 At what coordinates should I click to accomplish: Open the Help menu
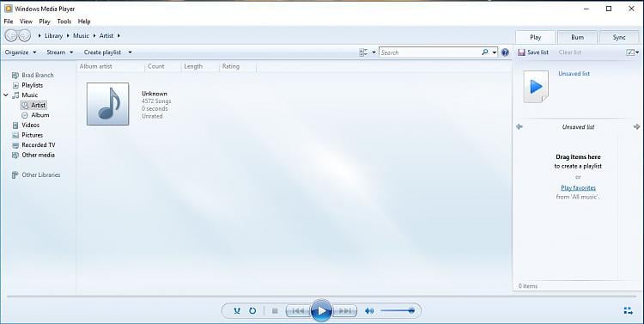coord(84,21)
